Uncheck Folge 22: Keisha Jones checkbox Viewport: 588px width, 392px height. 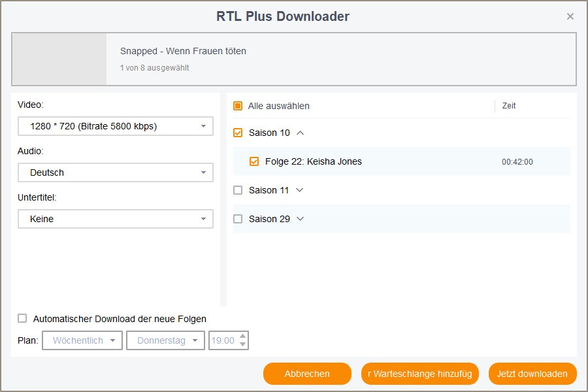(254, 161)
